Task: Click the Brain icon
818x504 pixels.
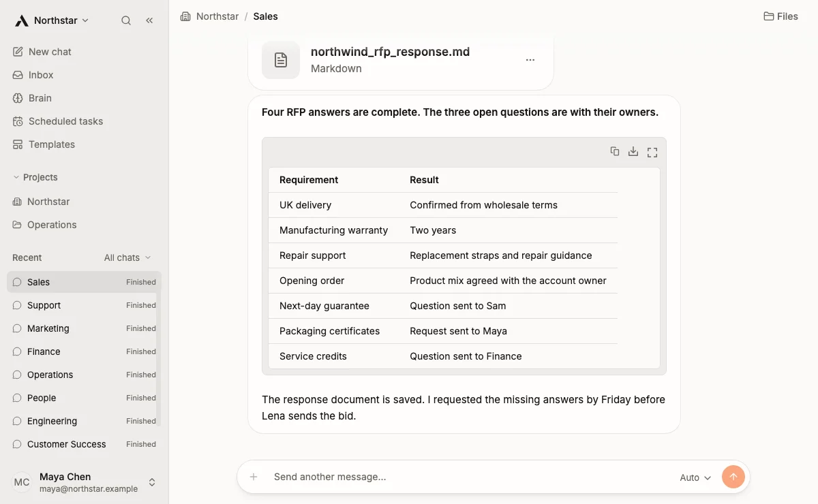Action: 18,98
